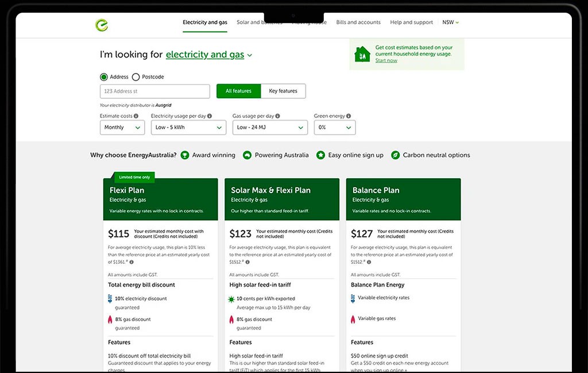The image size is (588, 373).
Task: Open the Low - 24 MJ gas dropdown
Action: click(x=270, y=127)
